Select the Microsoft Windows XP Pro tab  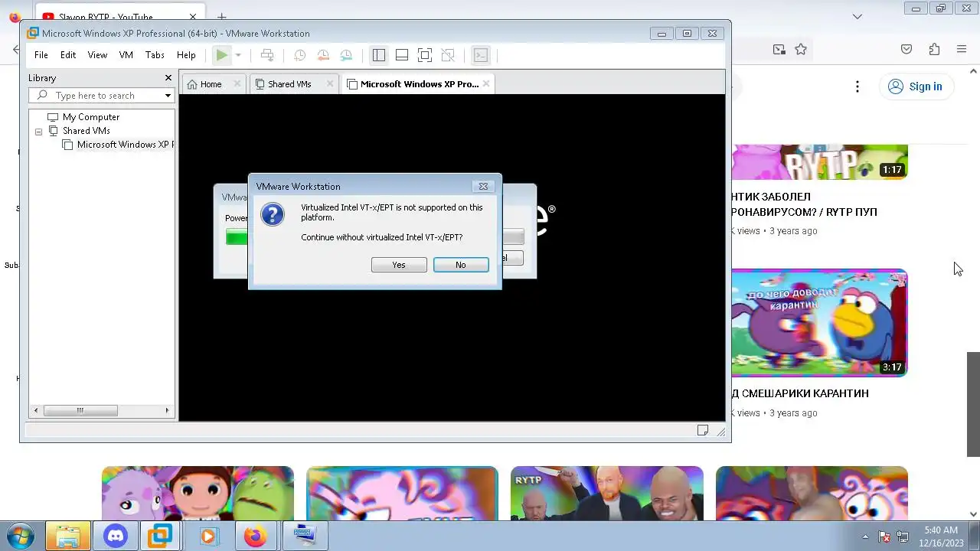click(x=420, y=84)
